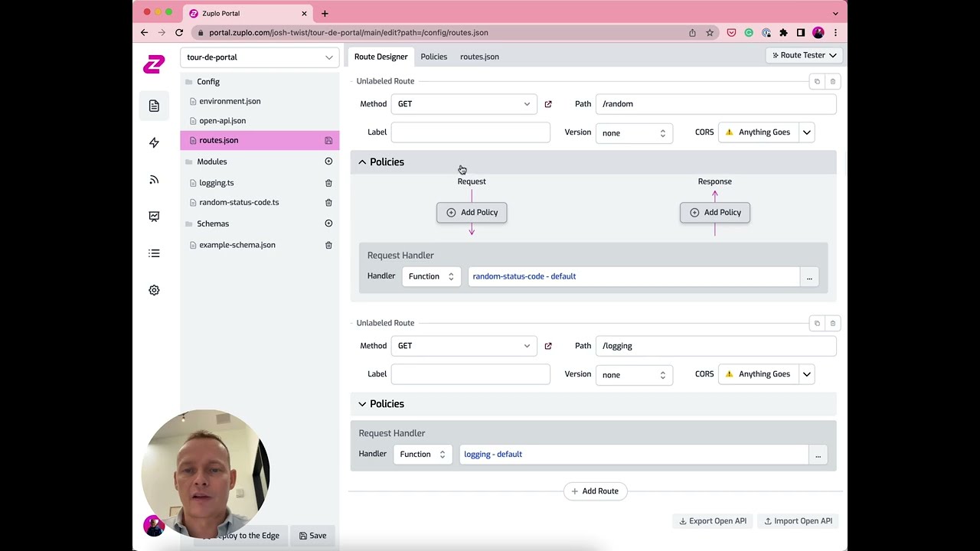980x551 pixels.
Task: Open example-schema.json file
Action: click(x=237, y=245)
